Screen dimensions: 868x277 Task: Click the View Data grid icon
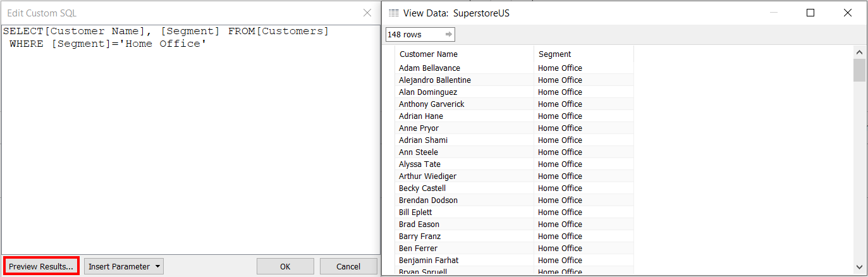(x=393, y=13)
